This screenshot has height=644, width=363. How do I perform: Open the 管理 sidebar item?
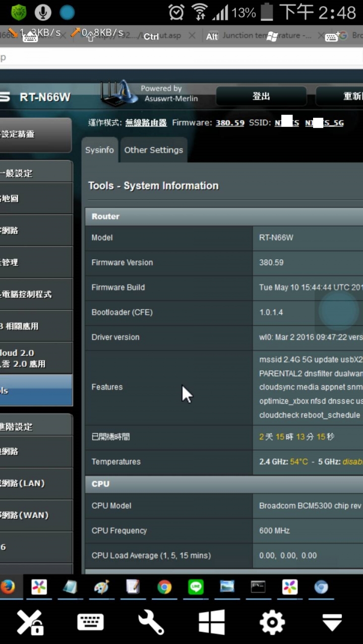(x=36, y=262)
